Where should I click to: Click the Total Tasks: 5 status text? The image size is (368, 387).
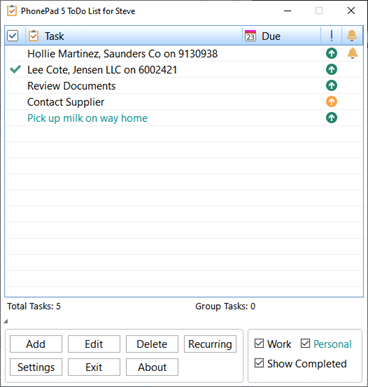[x=34, y=306]
